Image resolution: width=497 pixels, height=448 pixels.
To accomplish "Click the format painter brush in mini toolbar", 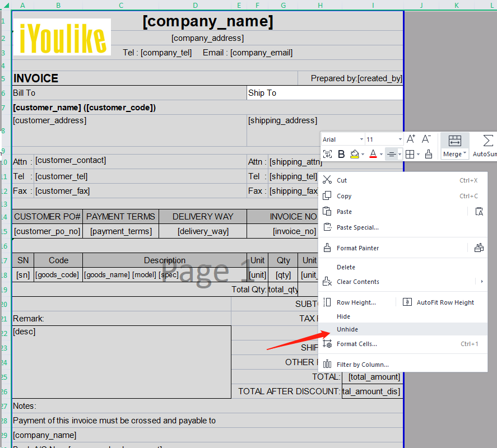I will 429,154.
